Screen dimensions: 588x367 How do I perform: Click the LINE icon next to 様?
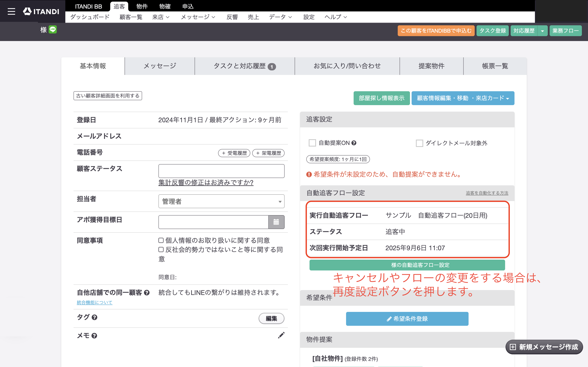tap(53, 30)
